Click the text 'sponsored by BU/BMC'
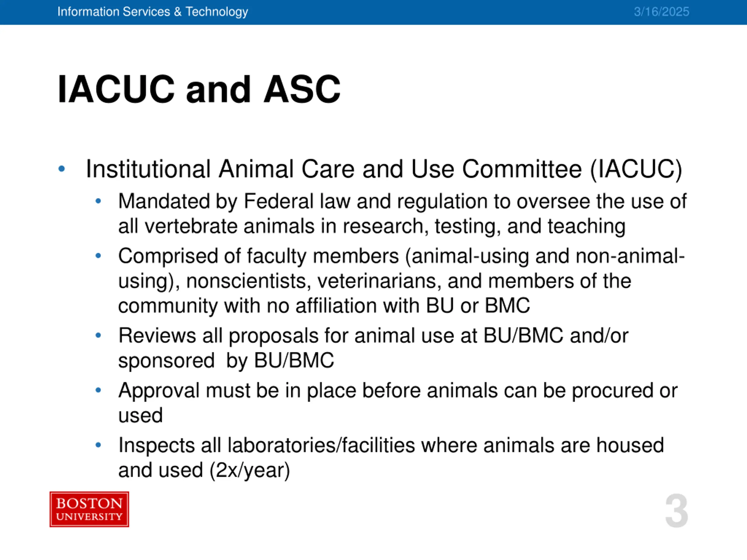747x560 pixels. click(226, 361)
